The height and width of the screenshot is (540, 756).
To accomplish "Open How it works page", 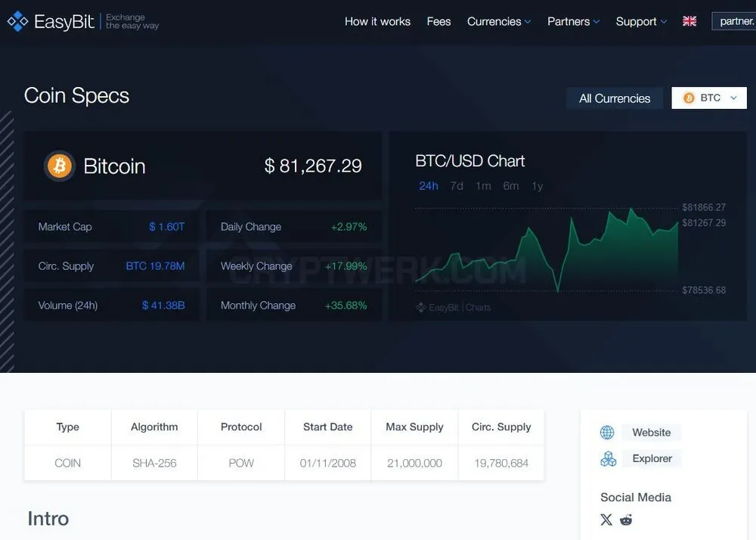I will coord(377,21).
